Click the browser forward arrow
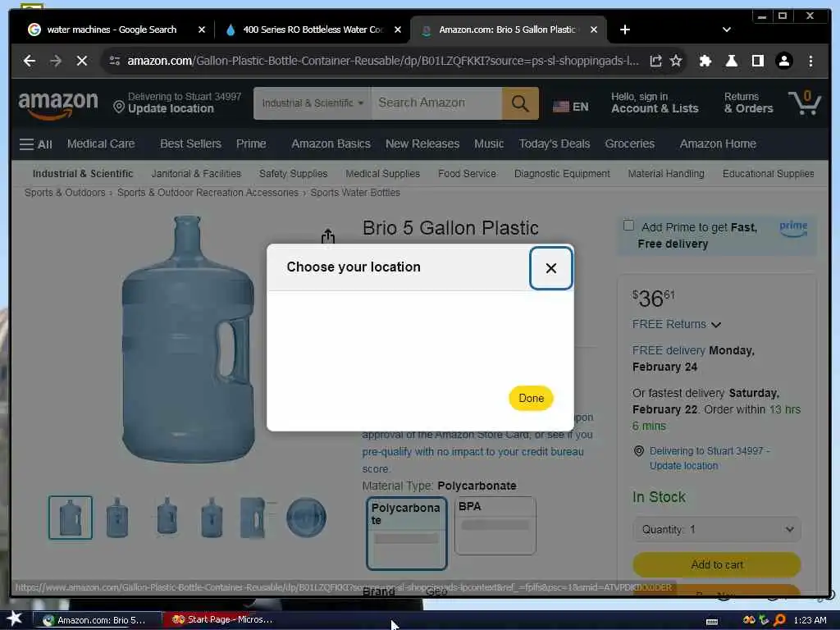Viewport: 840px width, 630px height. (x=56, y=61)
